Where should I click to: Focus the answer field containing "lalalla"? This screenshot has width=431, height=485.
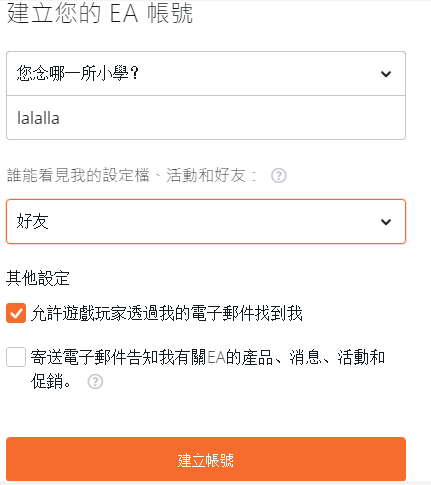click(x=206, y=118)
